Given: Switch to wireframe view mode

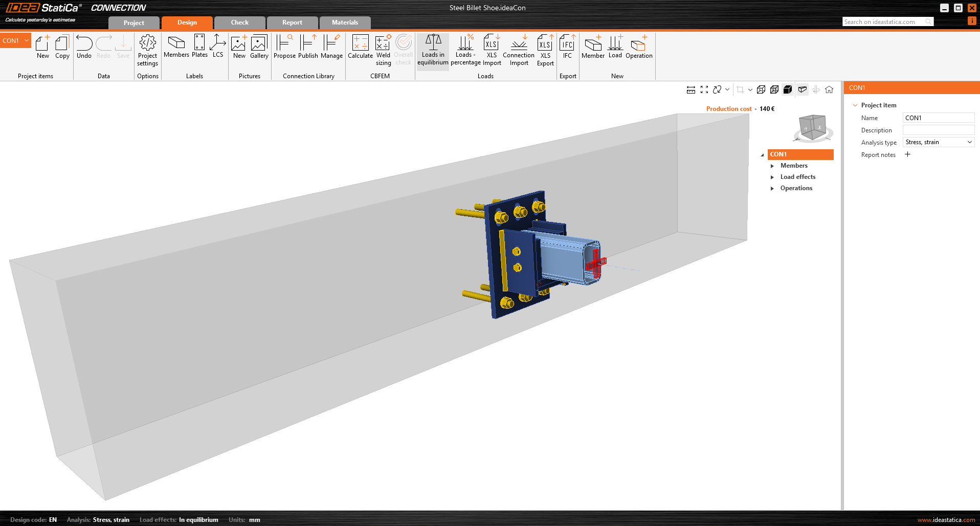Looking at the screenshot, I should point(761,90).
